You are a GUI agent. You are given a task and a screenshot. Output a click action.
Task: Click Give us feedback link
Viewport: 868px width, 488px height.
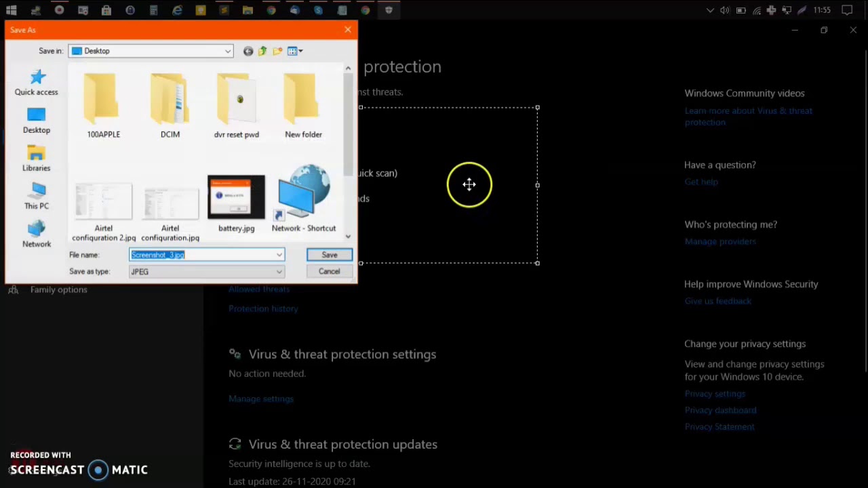(717, 301)
